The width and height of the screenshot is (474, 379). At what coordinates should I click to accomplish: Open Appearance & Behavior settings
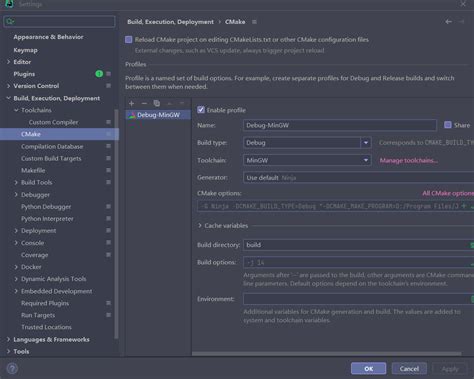(x=48, y=37)
